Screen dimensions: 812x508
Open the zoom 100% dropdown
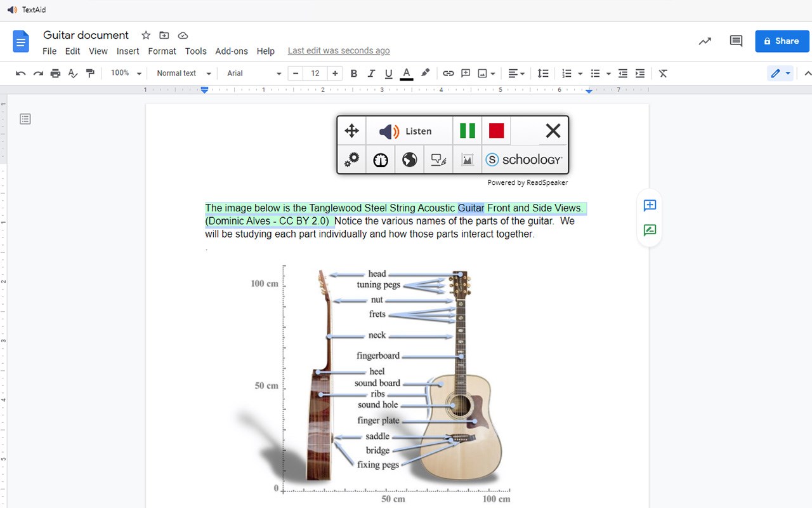[x=126, y=74]
